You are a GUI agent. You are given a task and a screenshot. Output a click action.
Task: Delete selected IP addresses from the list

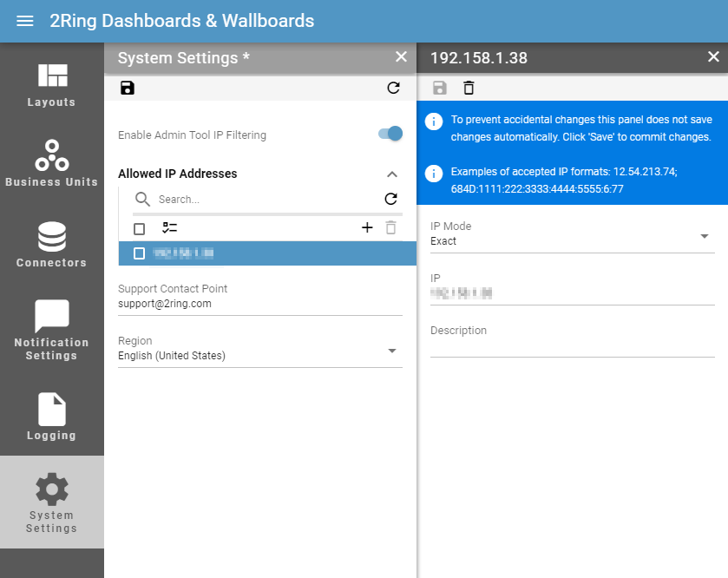[x=391, y=227]
